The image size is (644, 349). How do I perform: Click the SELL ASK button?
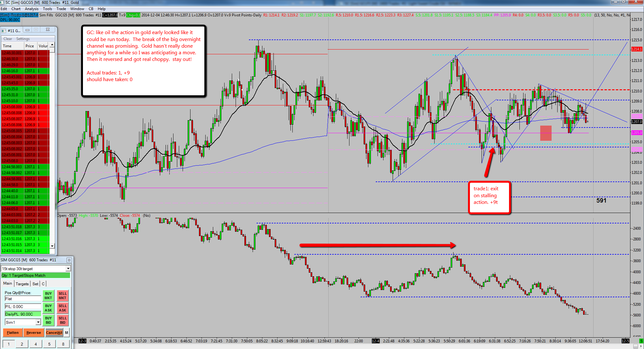(62, 308)
